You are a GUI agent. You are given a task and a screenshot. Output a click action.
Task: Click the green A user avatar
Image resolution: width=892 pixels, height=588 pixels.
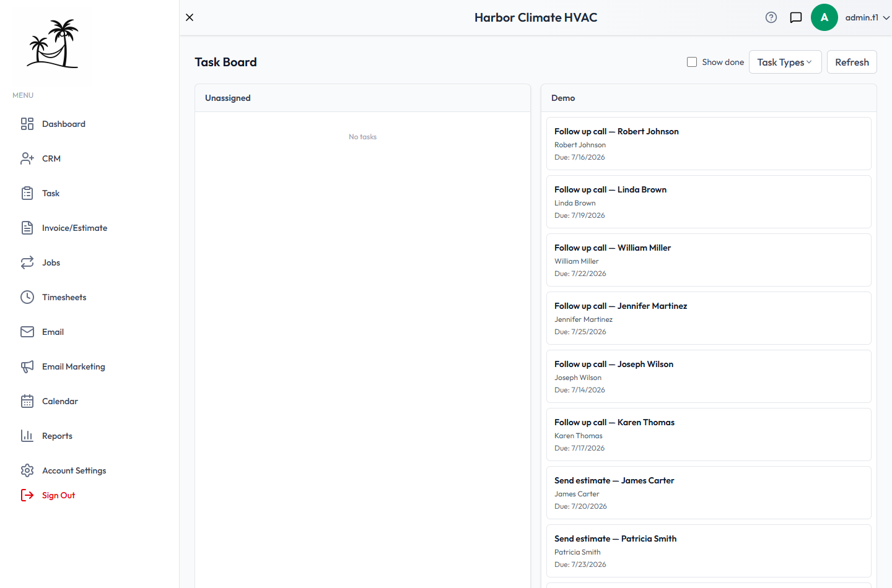(x=824, y=17)
